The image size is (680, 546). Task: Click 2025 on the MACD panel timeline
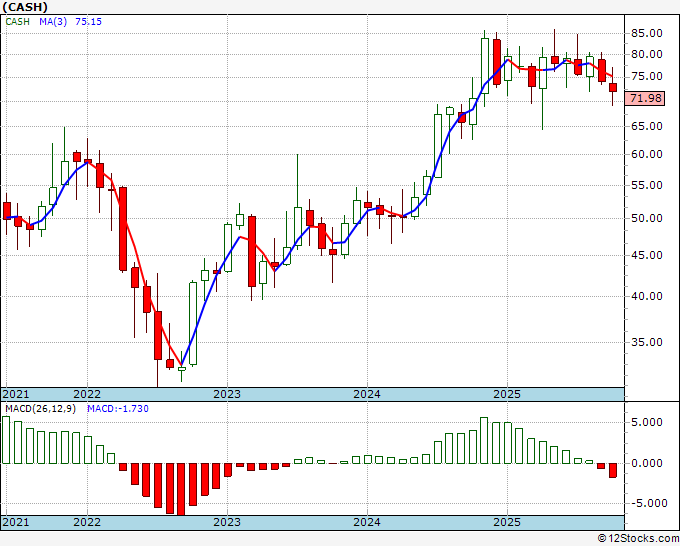(x=507, y=522)
